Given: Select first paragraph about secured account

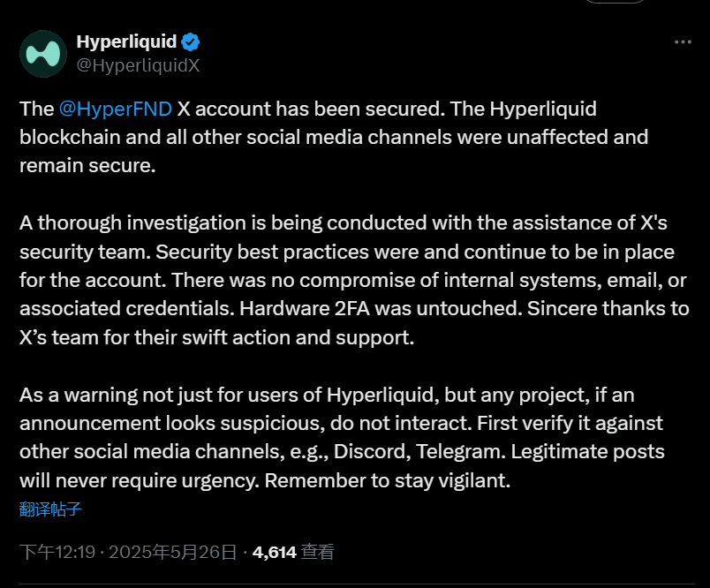Looking at the screenshot, I should click(x=334, y=137).
